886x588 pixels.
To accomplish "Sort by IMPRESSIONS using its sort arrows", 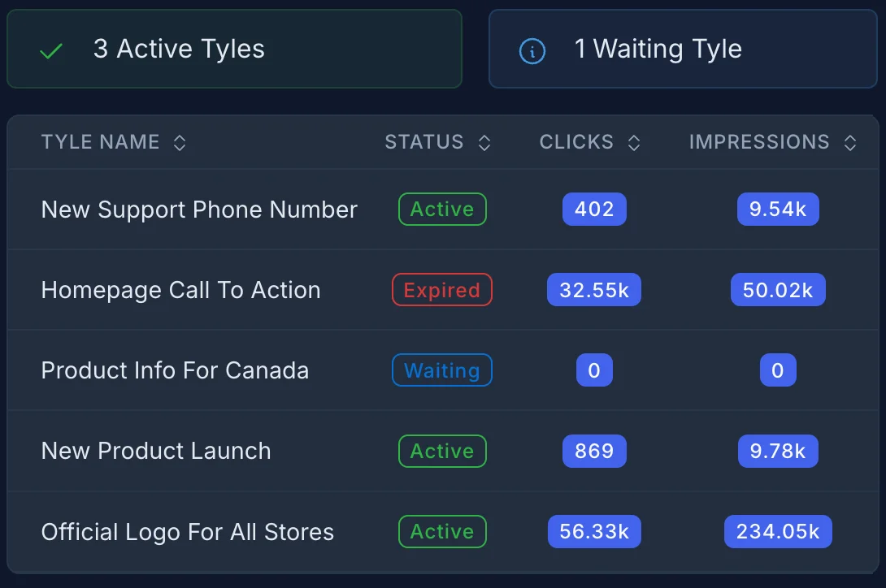I will click(849, 142).
